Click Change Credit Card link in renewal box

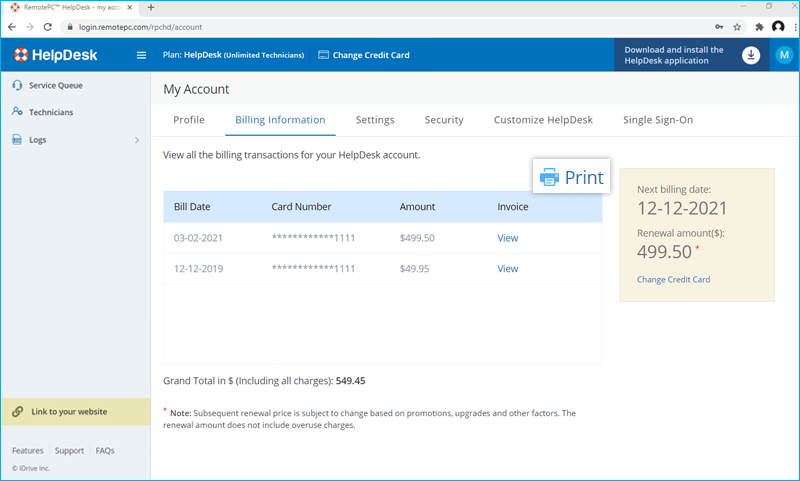click(673, 279)
